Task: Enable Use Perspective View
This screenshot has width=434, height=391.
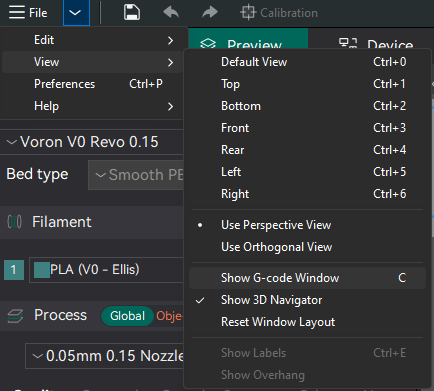Action: pyautogui.click(x=307, y=225)
